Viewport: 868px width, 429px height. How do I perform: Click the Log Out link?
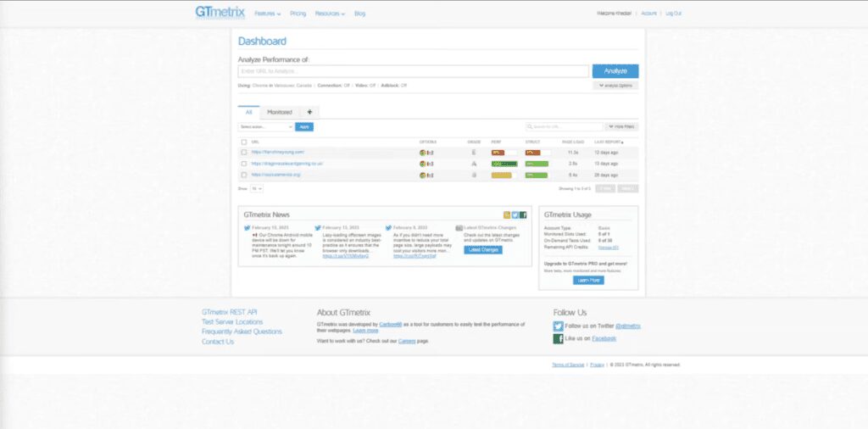coord(673,14)
